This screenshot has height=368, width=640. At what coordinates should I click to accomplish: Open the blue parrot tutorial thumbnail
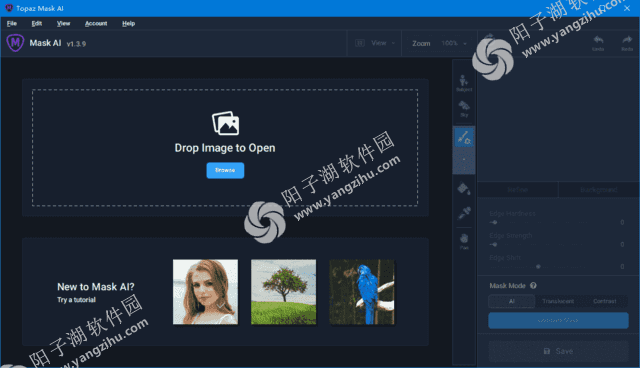coord(362,292)
